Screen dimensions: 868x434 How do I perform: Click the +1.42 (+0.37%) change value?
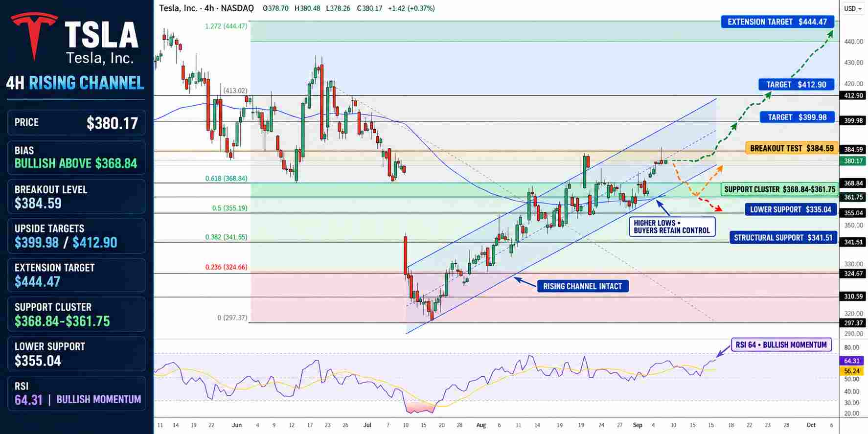(411, 8)
